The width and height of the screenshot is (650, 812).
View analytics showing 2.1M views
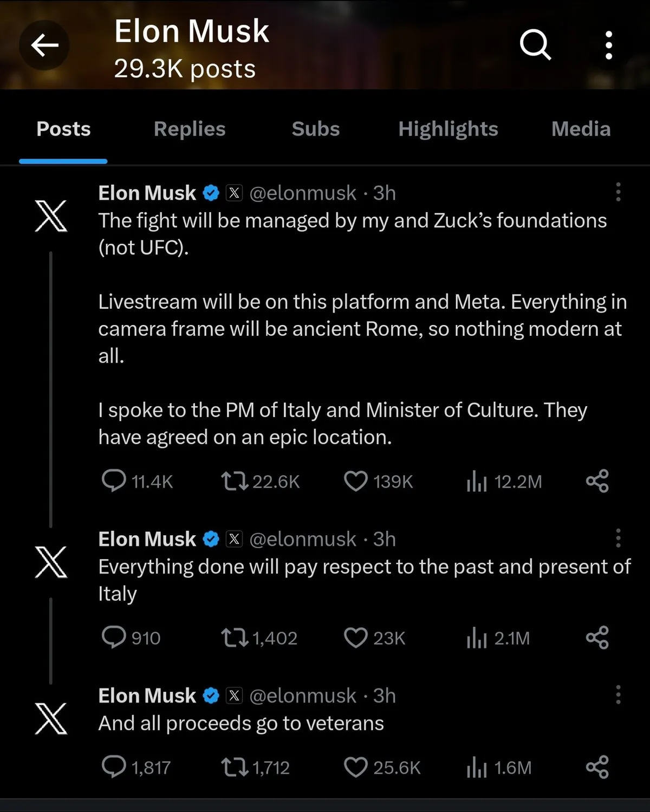[x=477, y=638]
